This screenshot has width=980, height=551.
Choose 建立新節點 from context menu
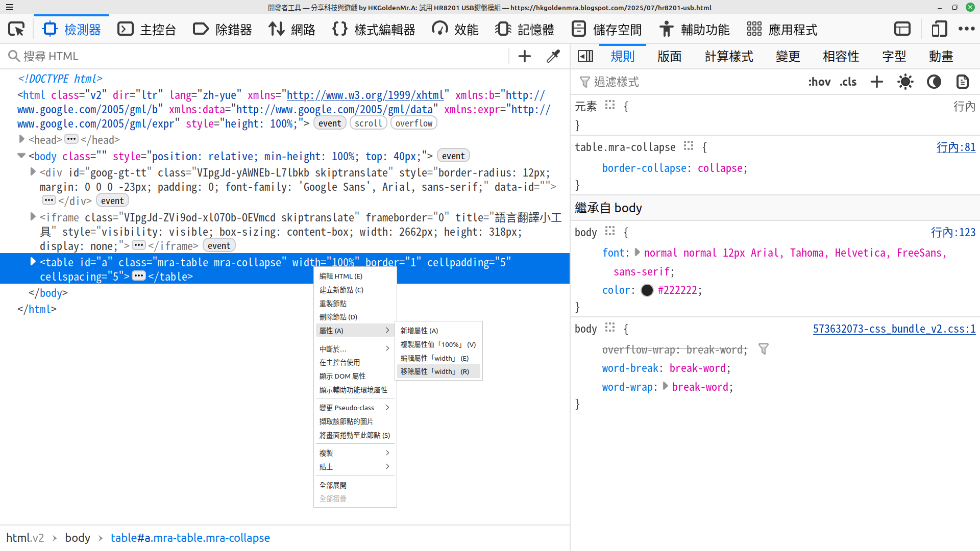355,290
